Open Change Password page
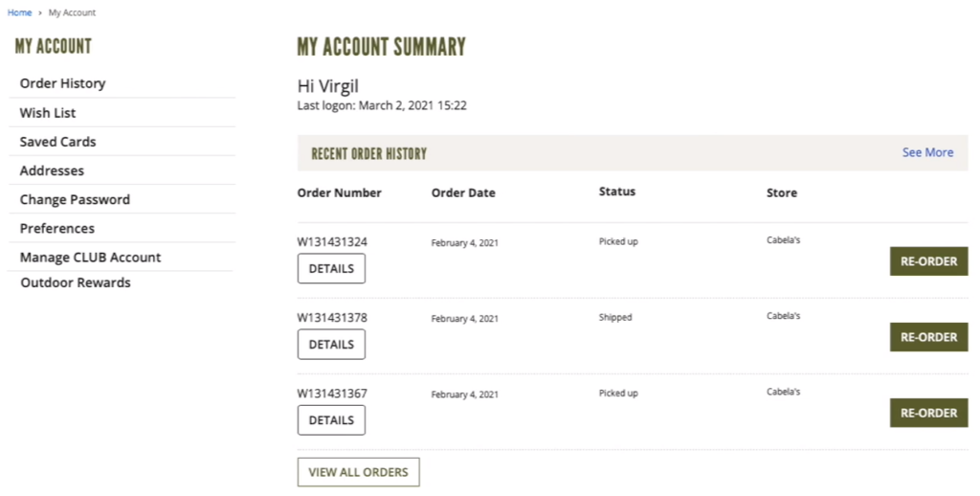980x496 pixels. tap(75, 199)
